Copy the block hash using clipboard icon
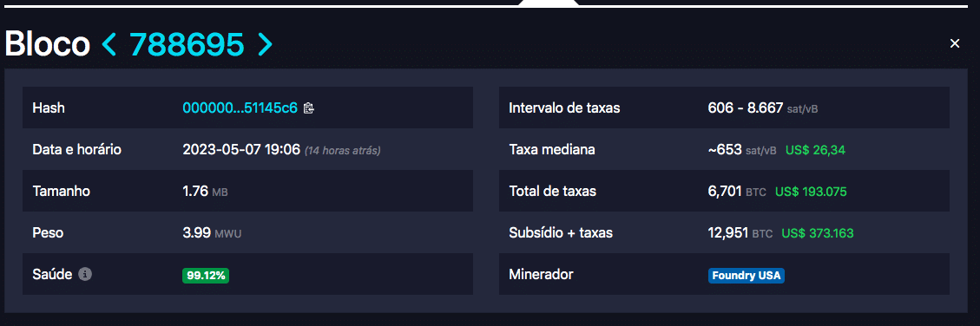Image resolution: width=980 pixels, height=326 pixels. pyautogui.click(x=308, y=108)
